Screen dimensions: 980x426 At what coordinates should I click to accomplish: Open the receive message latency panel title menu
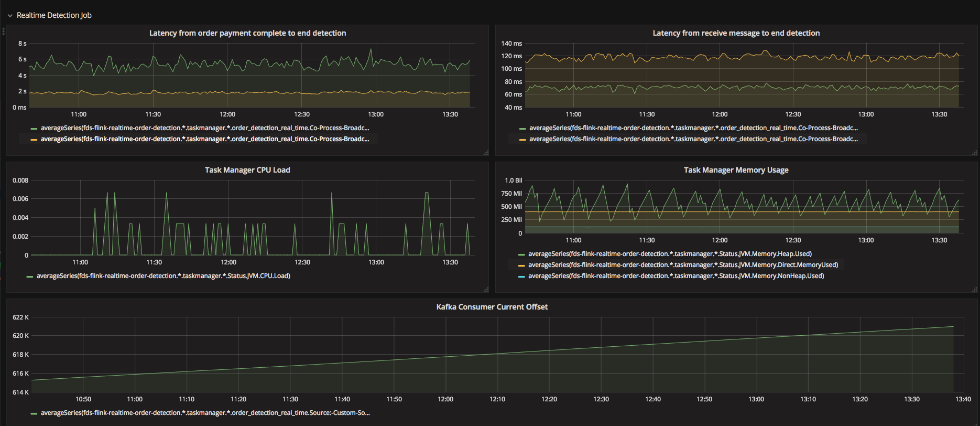coord(736,33)
